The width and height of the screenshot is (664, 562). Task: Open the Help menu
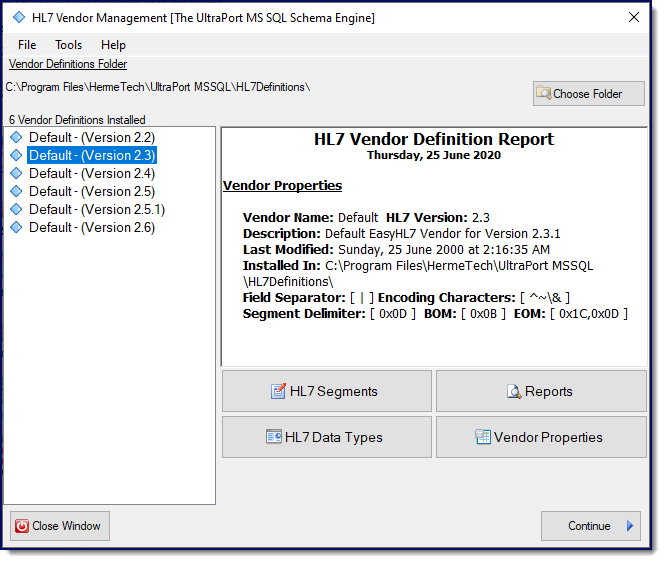(x=113, y=45)
